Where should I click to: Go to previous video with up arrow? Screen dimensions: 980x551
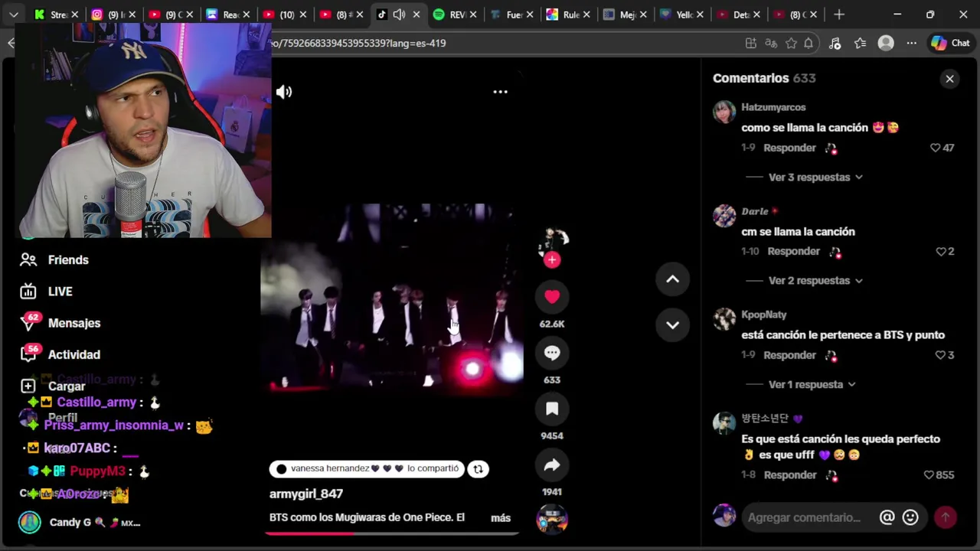tap(672, 279)
